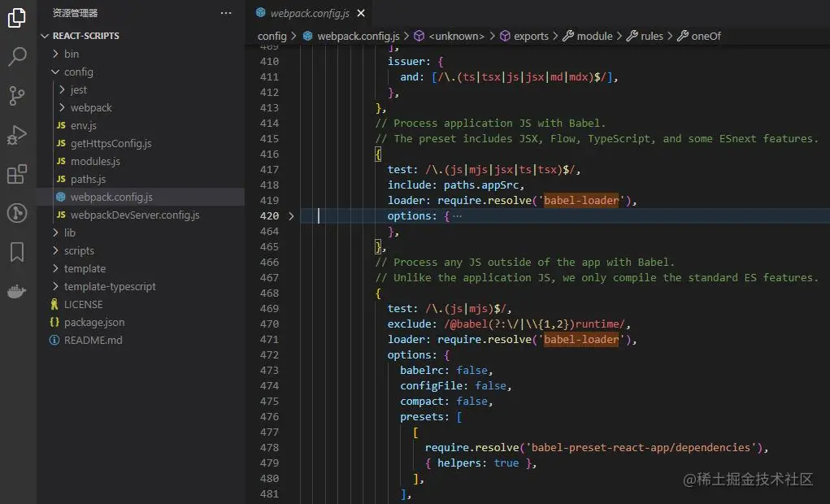The width and height of the screenshot is (830, 504).
Task: Open env.js file in explorer
Action: (83, 125)
